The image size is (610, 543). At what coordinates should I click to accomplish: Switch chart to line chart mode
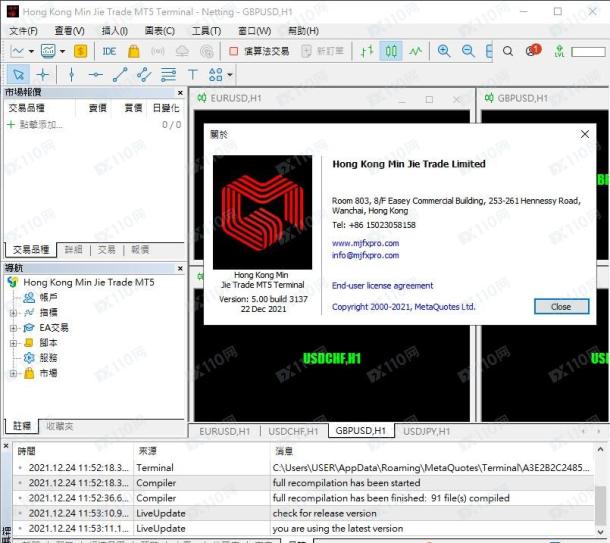(x=415, y=51)
